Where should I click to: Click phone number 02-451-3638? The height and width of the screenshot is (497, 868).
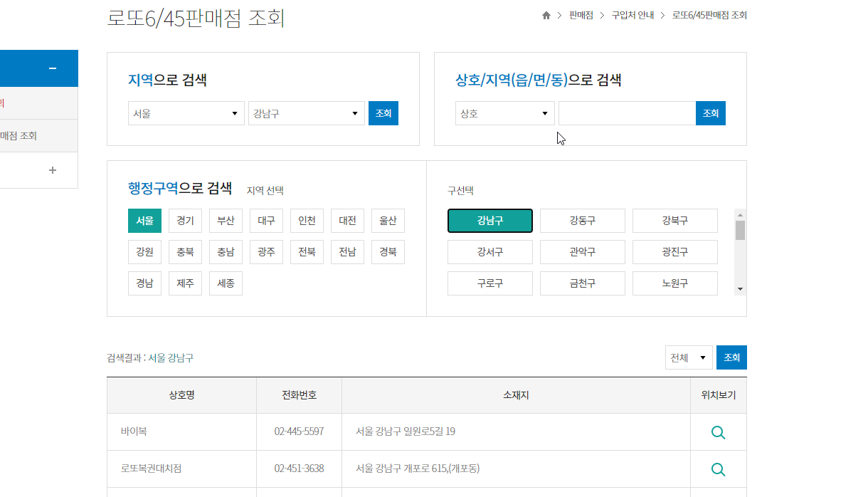click(299, 469)
